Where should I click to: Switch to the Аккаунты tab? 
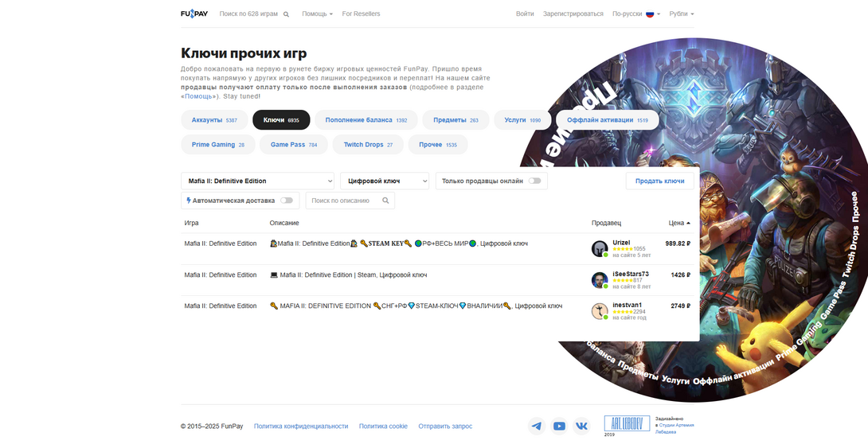[x=214, y=120]
